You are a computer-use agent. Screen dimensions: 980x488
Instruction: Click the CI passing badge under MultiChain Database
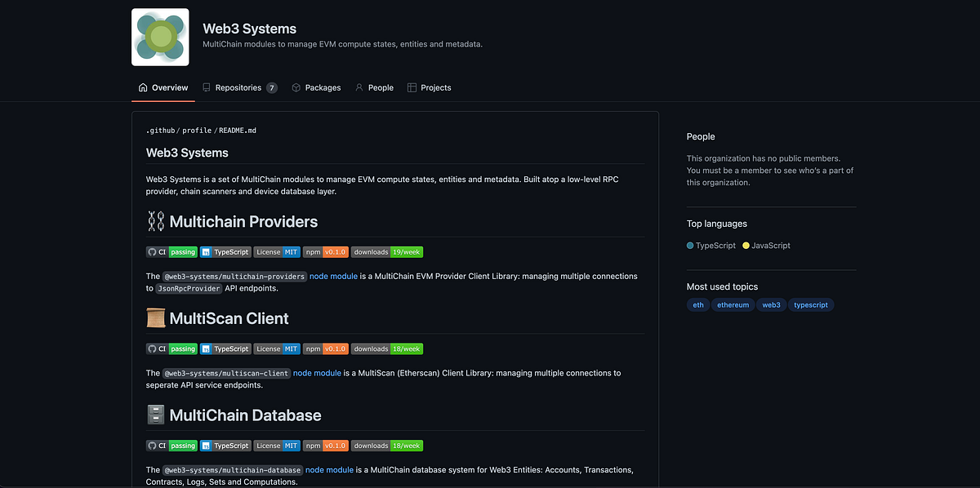pyautogui.click(x=171, y=446)
